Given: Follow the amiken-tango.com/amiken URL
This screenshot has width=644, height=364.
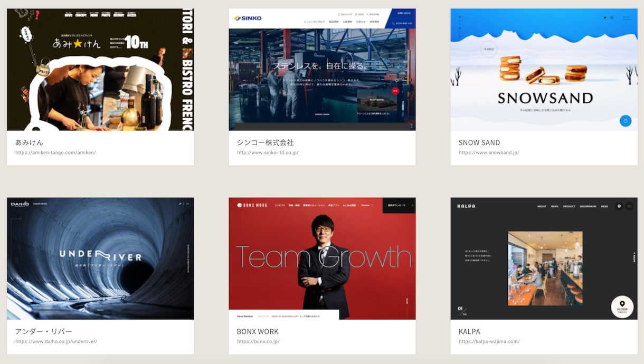Looking at the screenshot, I should coord(55,152).
